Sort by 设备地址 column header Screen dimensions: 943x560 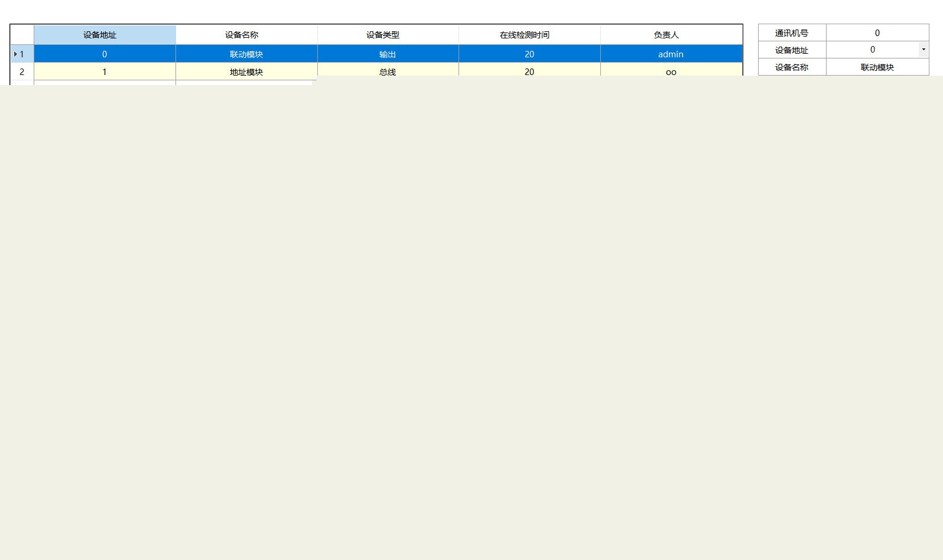point(105,35)
